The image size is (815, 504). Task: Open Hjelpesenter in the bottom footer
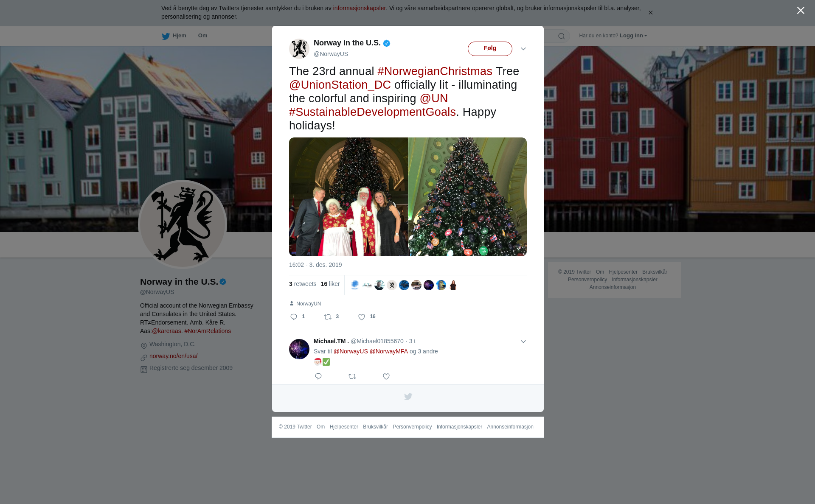[x=344, y=427]
